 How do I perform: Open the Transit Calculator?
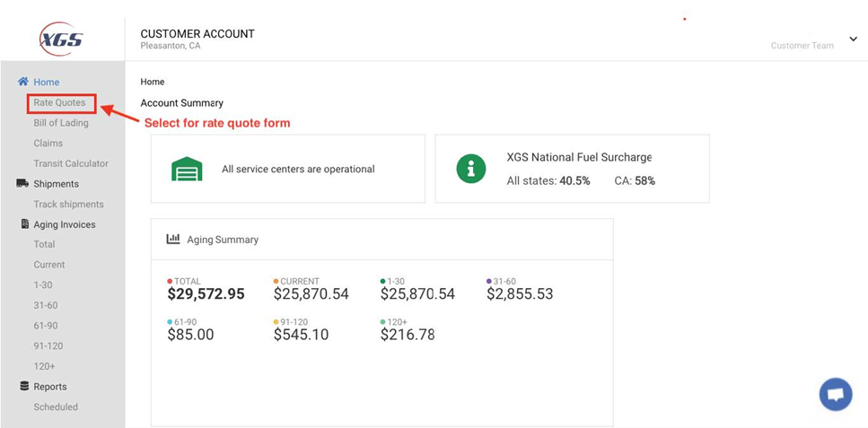(71, 163)
